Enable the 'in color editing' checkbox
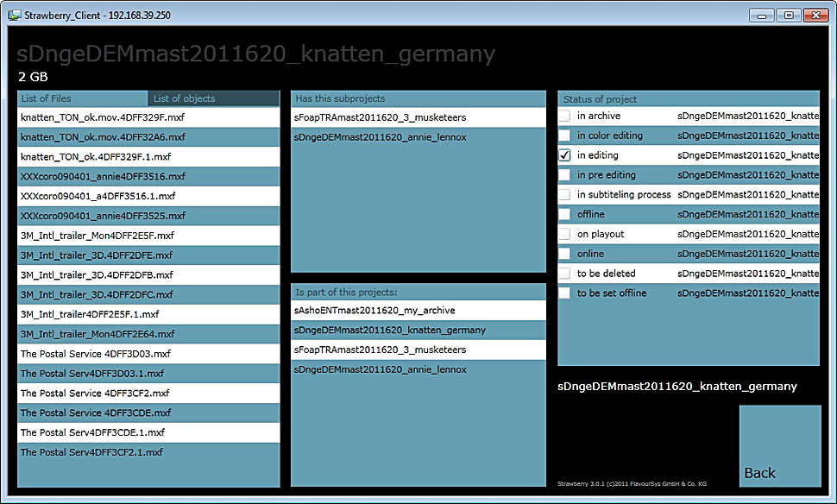This screenshot has width=837, height=504. coord(564,135)
